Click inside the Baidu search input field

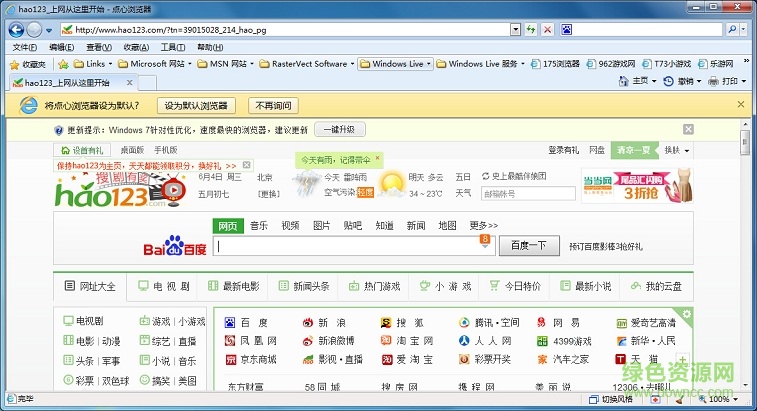pyautogui.click(x=346, y=246)
